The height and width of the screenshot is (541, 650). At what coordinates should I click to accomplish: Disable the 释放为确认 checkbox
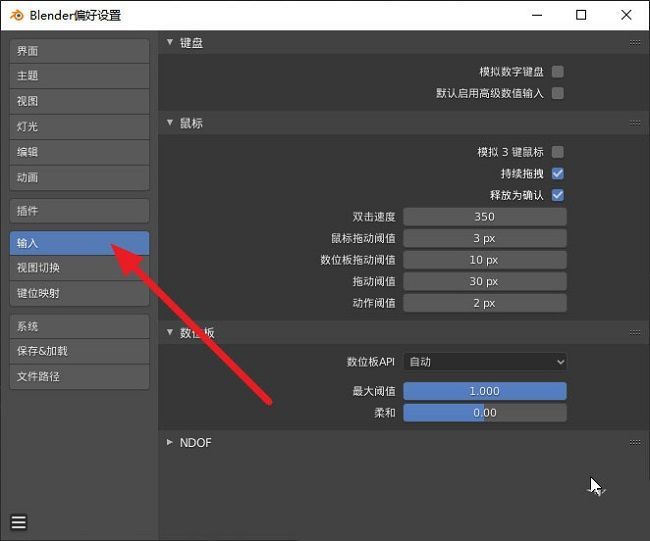coord(558,195)
